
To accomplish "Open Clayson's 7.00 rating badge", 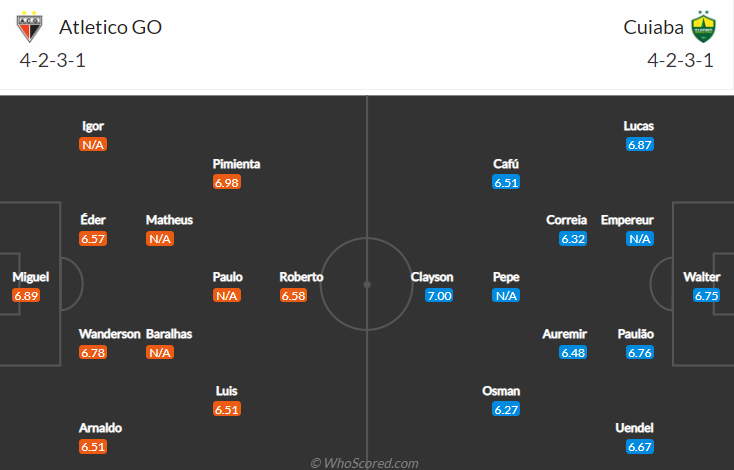I will [439, 296].
